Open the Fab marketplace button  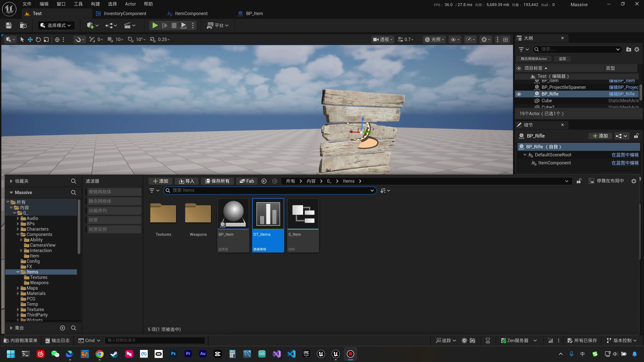(x=247, y=181)
